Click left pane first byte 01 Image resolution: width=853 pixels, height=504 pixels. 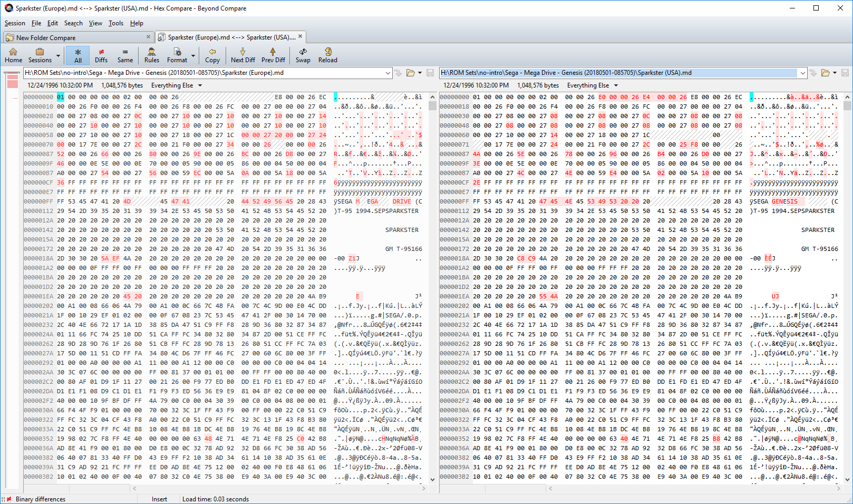pos(61,97)
